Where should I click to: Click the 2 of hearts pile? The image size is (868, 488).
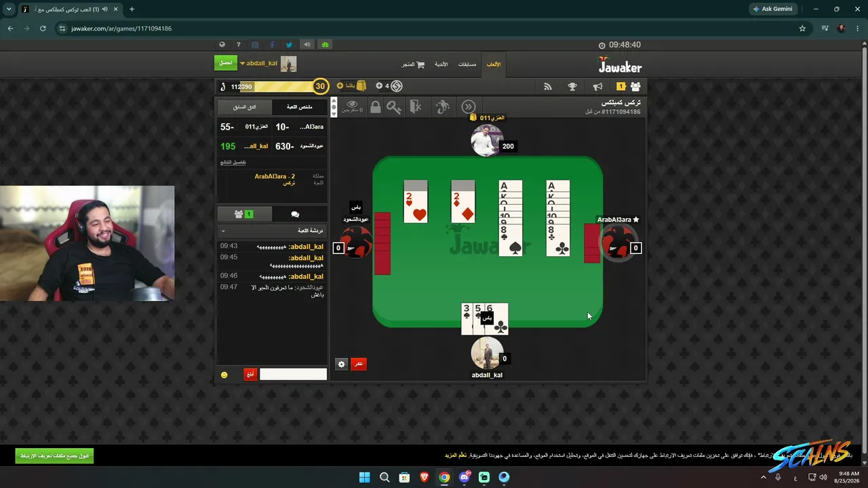pyautogui.click(x=416, y=201)
